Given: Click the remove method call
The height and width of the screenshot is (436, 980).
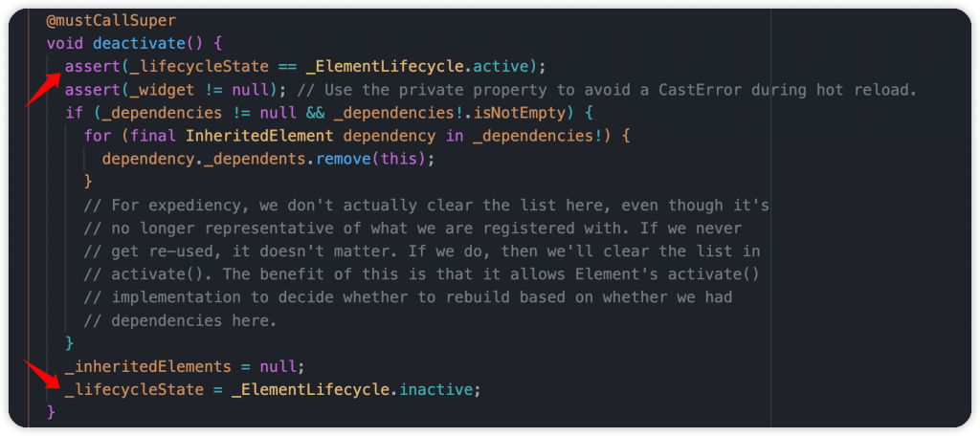Looking at the screenshot, I should click(344, 159).
